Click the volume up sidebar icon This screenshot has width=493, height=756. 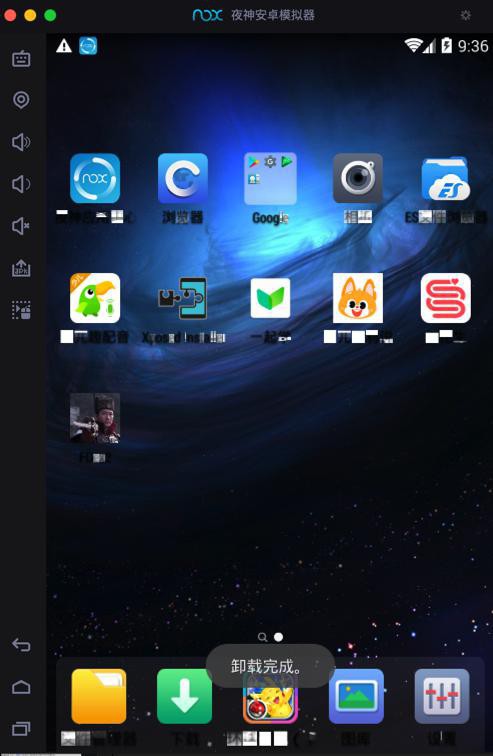coord(21,142)
